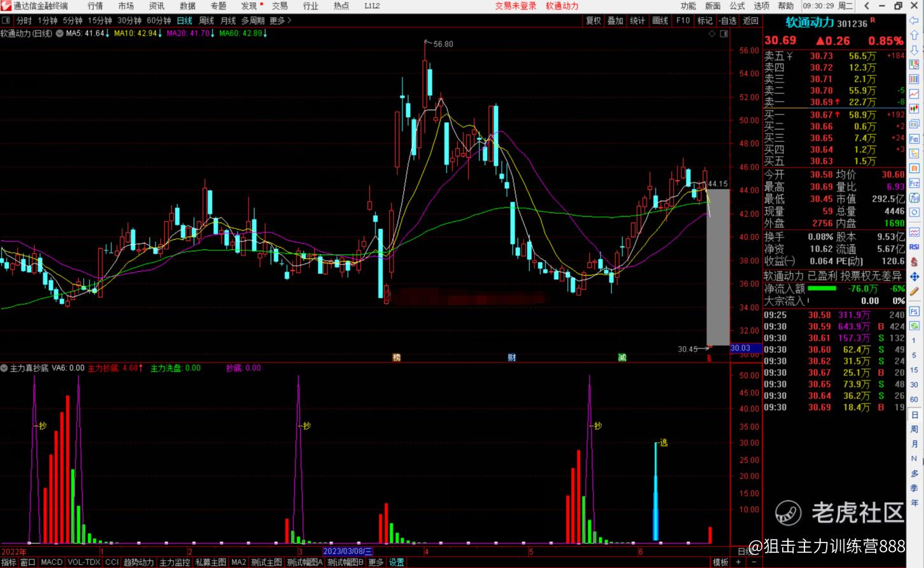Click the orange document icon in sidebar
The image size is (924, 568).
coord(914,169)
